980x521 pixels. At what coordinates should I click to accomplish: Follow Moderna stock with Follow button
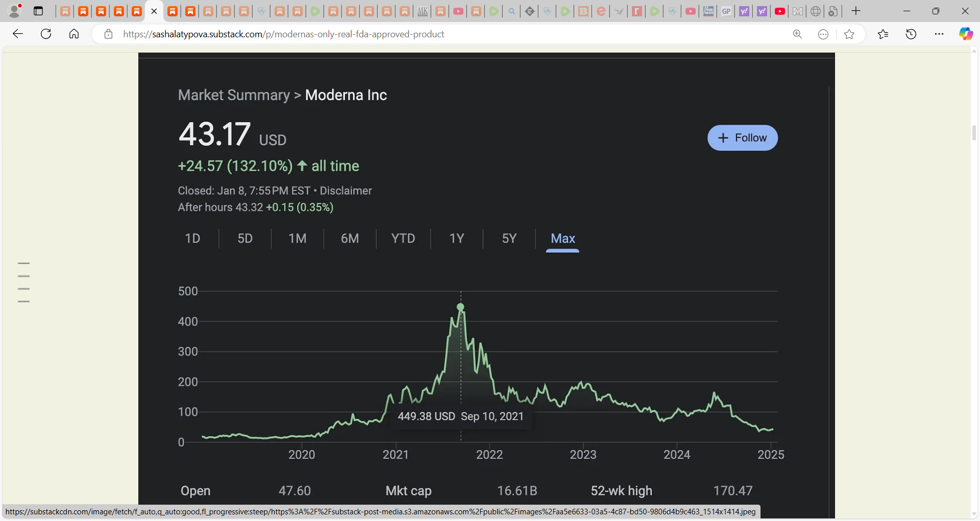tap(742, 138)
